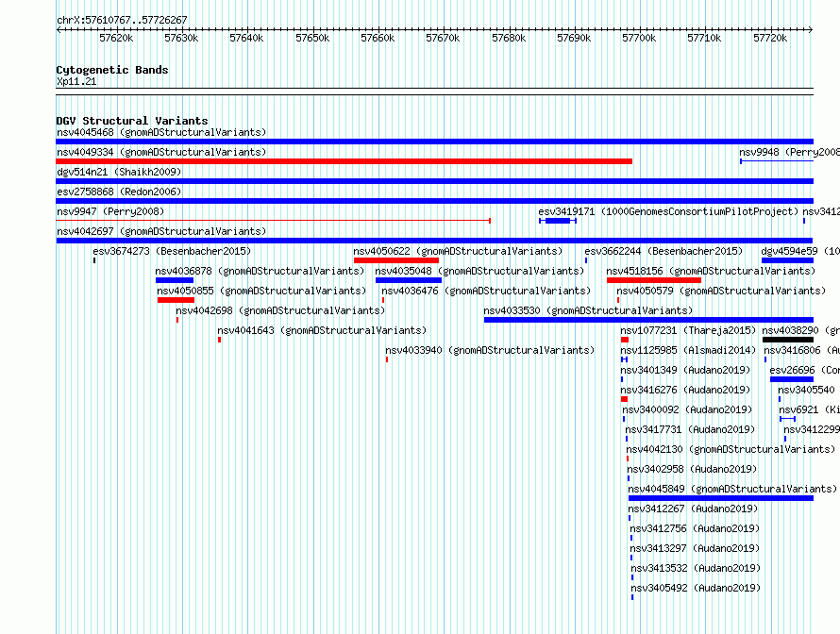Open esv2758868 (Redon2006) label
This screenshot has width=840, height=634.
[119, 192]
